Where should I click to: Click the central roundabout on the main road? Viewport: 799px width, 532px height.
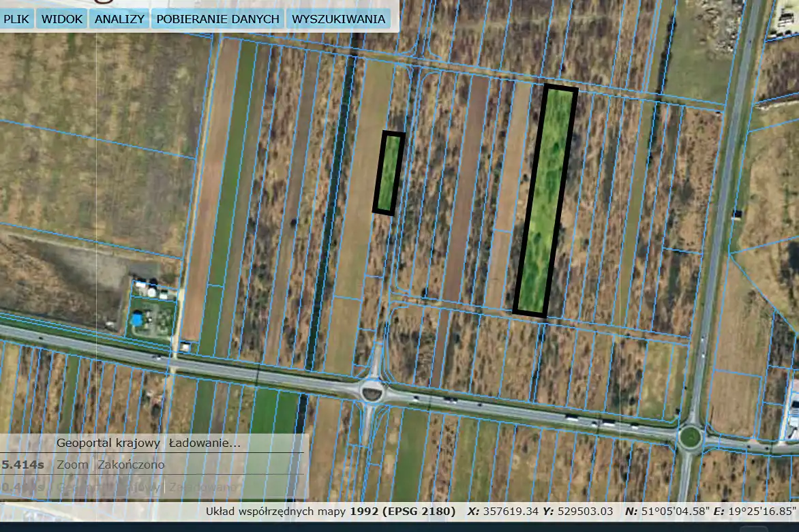coord(372,392)
